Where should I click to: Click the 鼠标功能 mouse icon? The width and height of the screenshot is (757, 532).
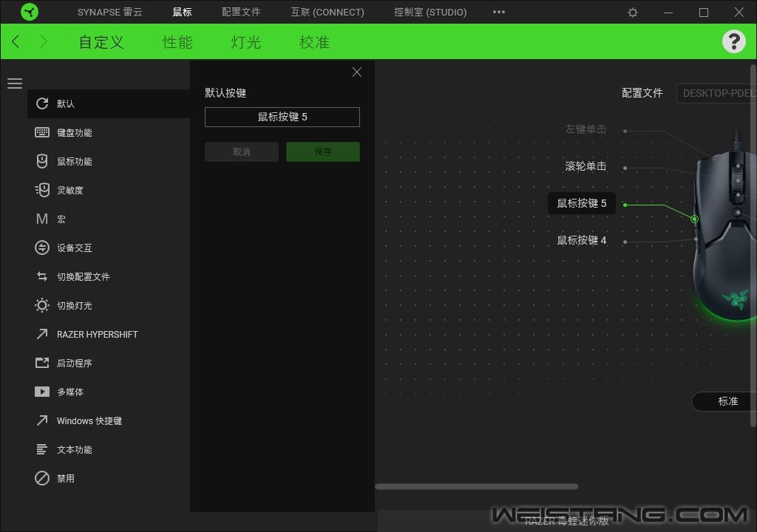coord(42,161)
